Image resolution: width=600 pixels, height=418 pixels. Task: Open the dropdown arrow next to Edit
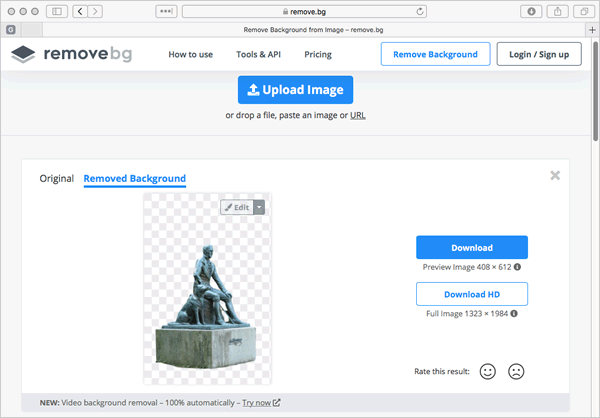tap(259, 207)
